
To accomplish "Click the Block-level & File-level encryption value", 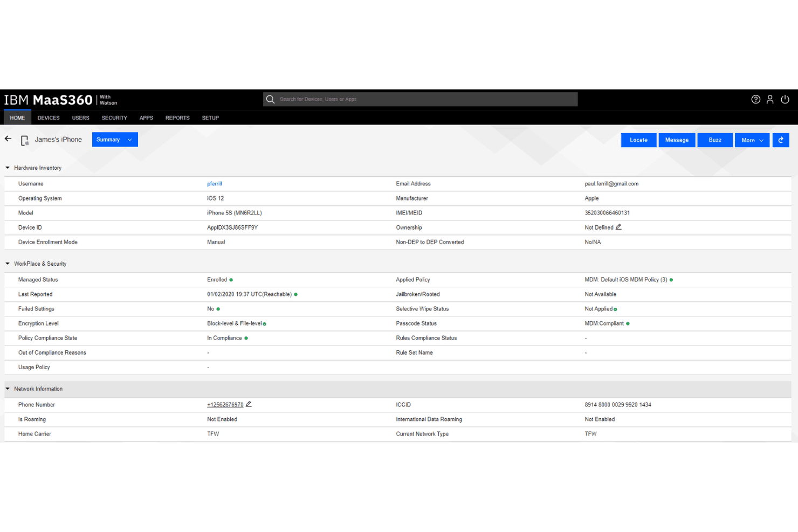I will [235, 323].
